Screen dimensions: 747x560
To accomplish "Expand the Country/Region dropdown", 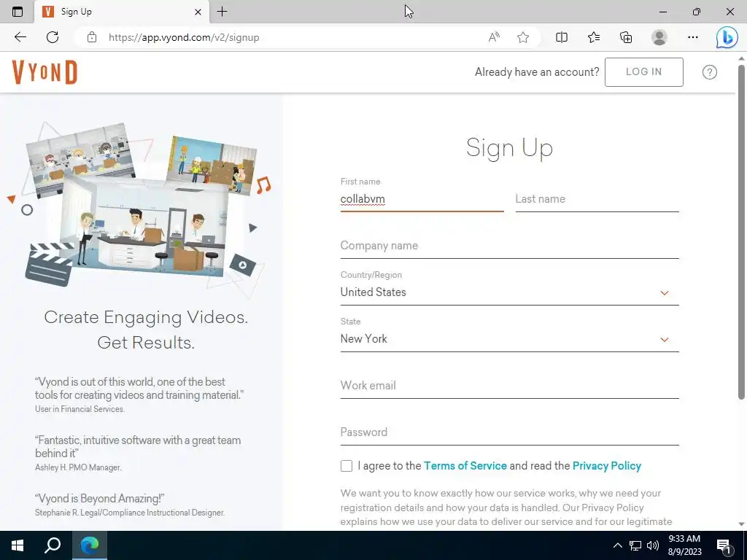I will 509,292.
